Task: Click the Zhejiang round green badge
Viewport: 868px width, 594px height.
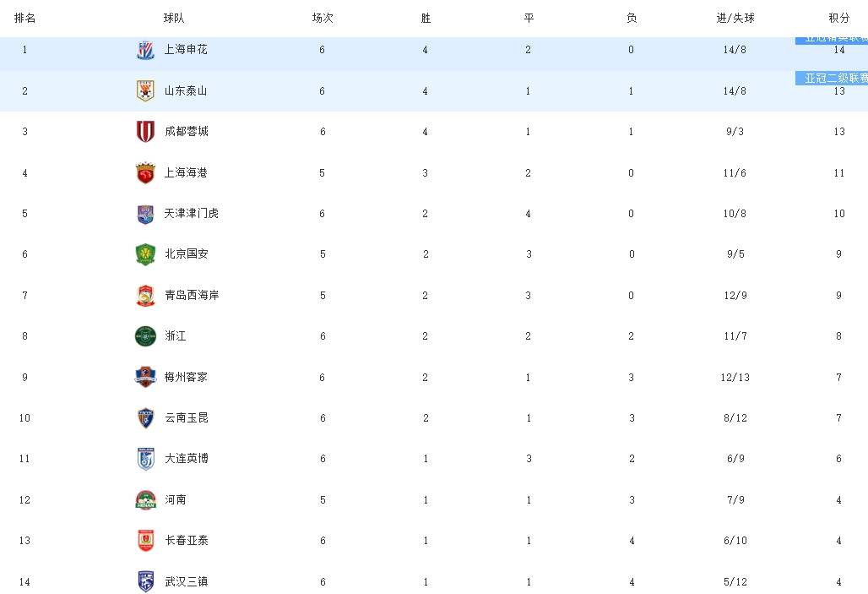Action: (145, 336)
